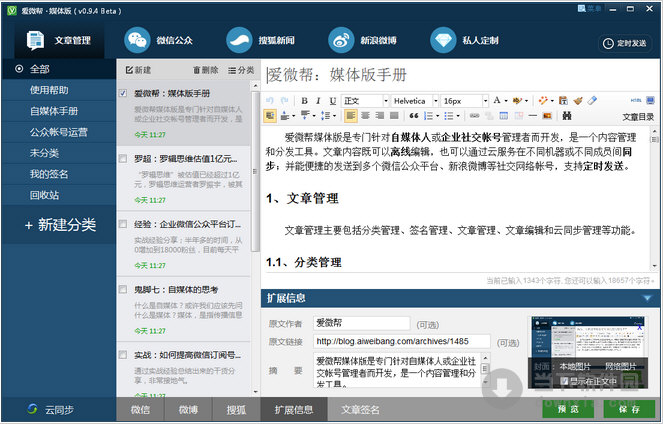Click the 删除 delete button

tap(206, 70)
